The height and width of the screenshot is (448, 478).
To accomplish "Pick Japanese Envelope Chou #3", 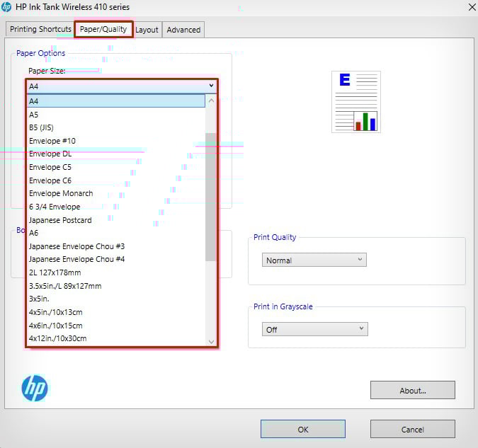I will coord(116,246).
